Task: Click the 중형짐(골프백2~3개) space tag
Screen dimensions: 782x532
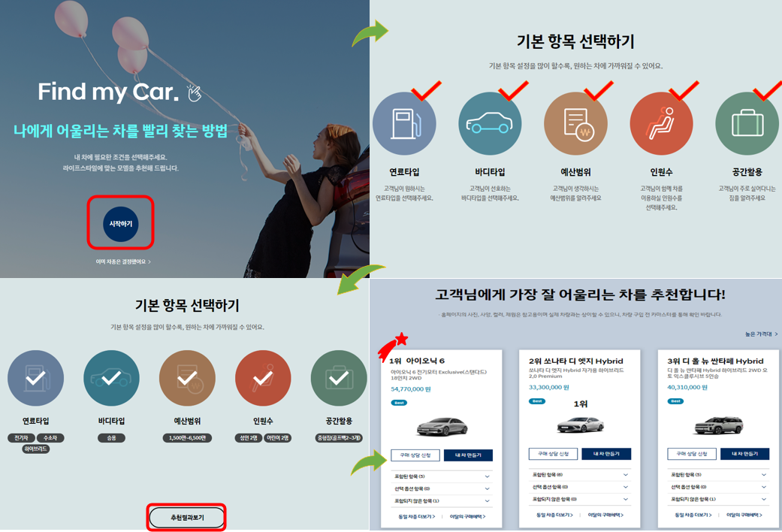Action: pyautogui.click(x=339, y=437)
